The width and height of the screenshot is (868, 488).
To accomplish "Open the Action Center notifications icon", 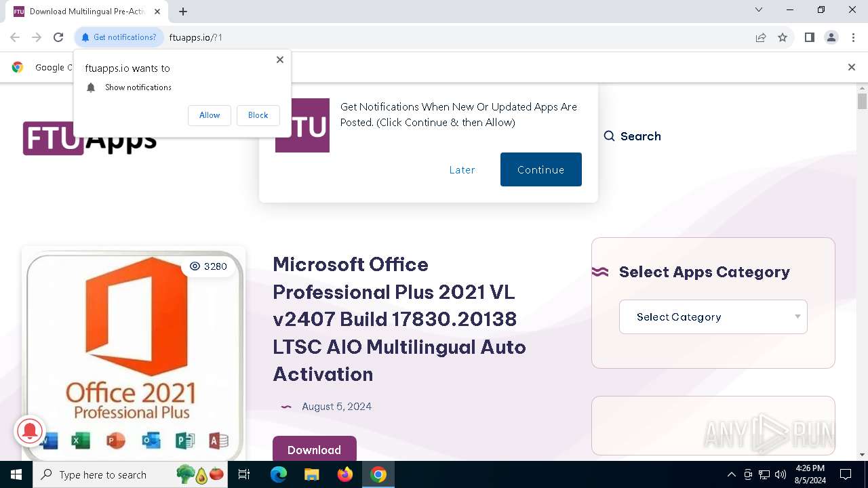I will (846, 474).
